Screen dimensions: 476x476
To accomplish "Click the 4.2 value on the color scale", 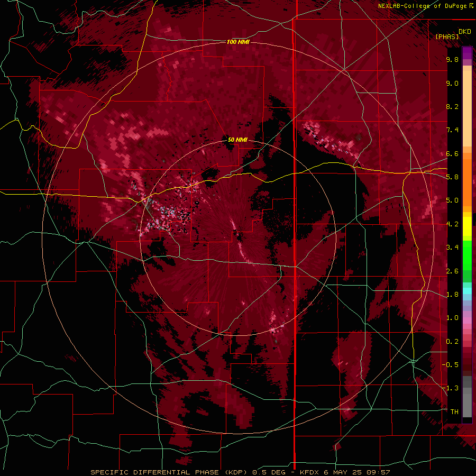I will (x=452, y=224).
